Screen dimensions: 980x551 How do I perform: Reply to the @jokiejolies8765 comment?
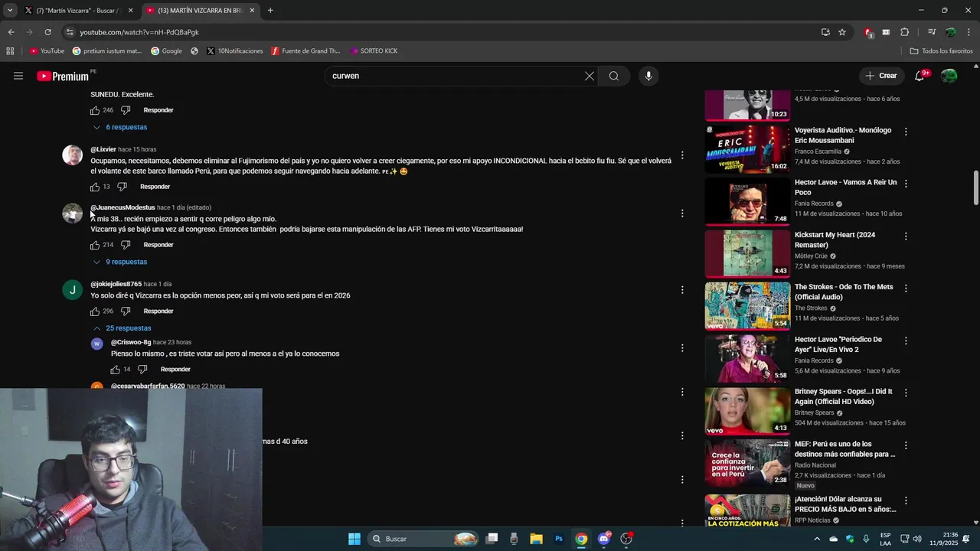coord(158,311)
